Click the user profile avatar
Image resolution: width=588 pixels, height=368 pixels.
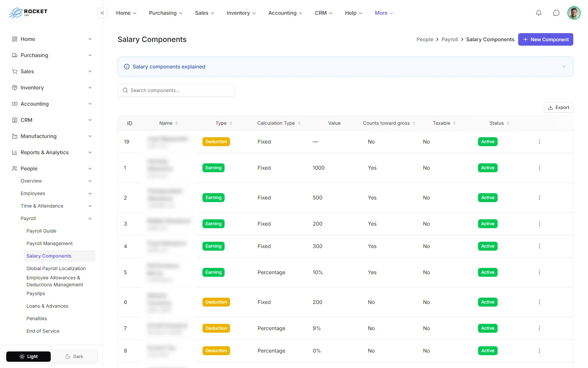pyautogui.click(x=574, y=13)
